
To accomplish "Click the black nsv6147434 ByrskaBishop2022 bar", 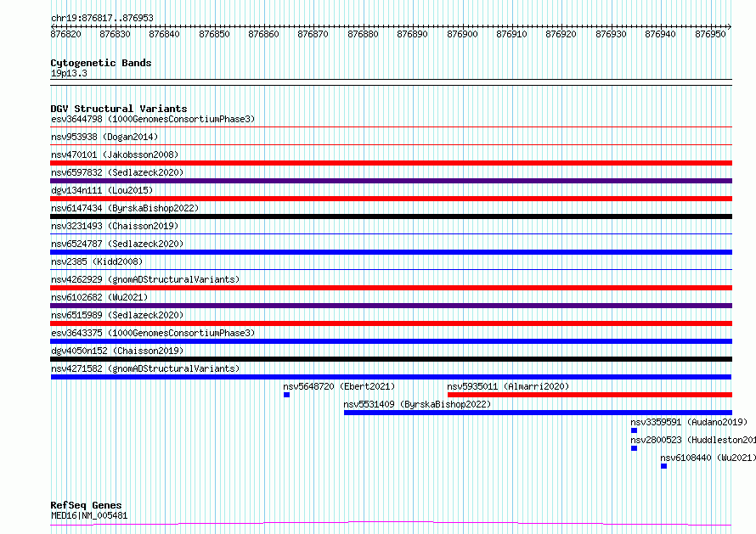I will 391,216.
